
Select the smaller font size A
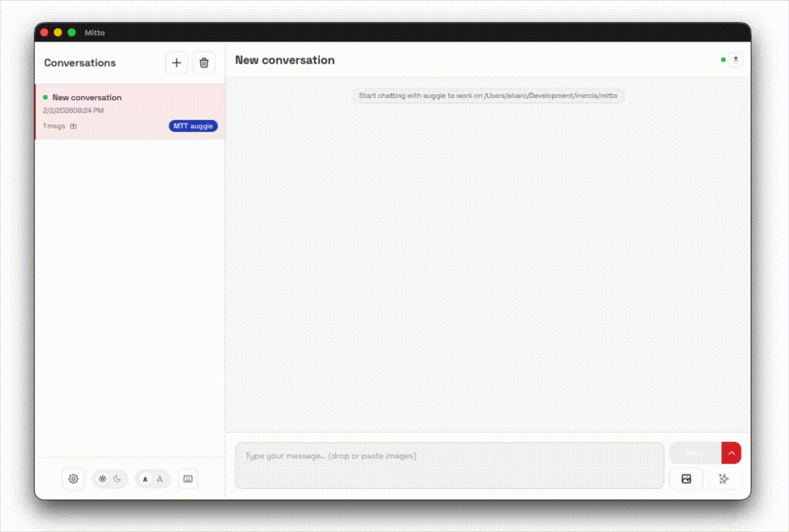click(145, 479)
